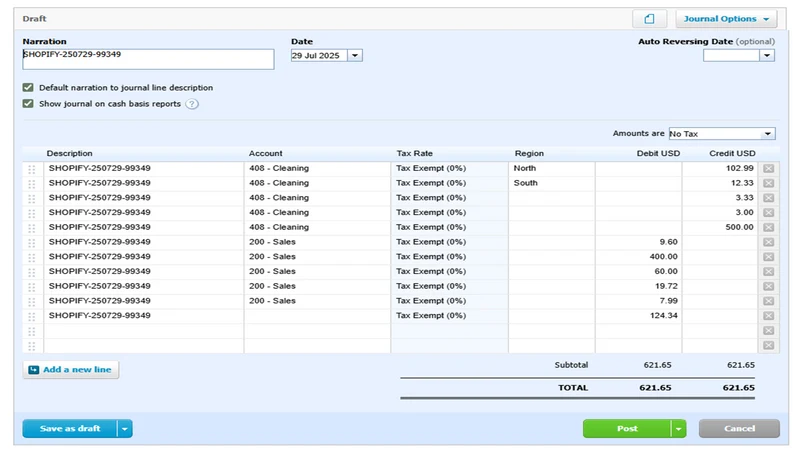
Task: Open the Date picker dropdown arrow
Action: (x=355, y=56)
